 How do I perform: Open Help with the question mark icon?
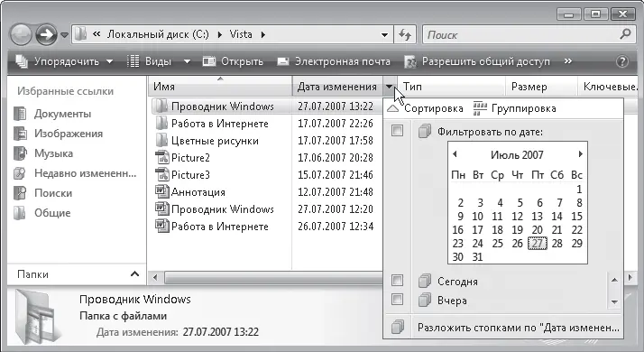pyautogui.click(x=621, y=61)
